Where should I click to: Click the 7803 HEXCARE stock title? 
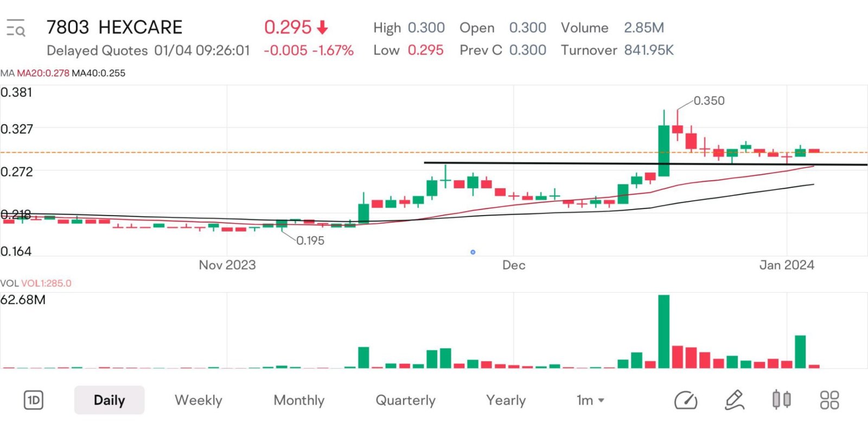click(114, 27)
